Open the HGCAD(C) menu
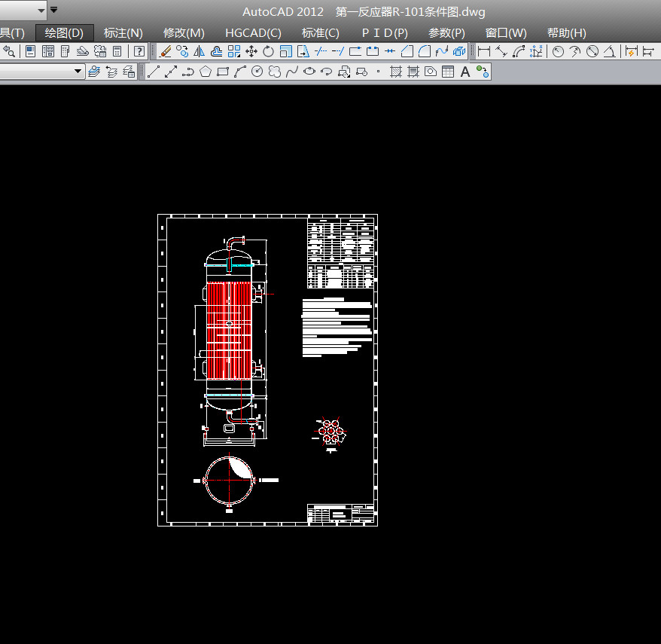661x644 pixels. (x=253, y=33)
